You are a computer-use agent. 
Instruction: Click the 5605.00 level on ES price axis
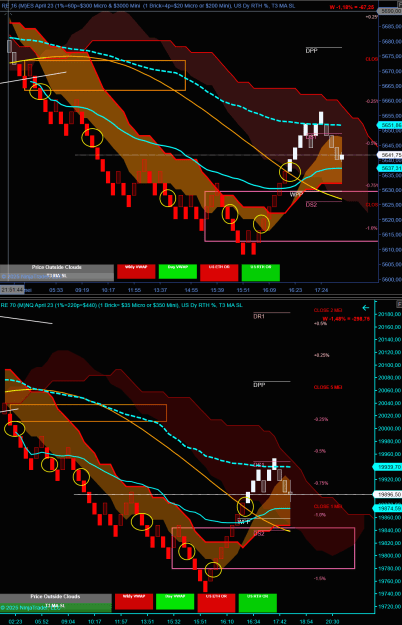[391, 264]
